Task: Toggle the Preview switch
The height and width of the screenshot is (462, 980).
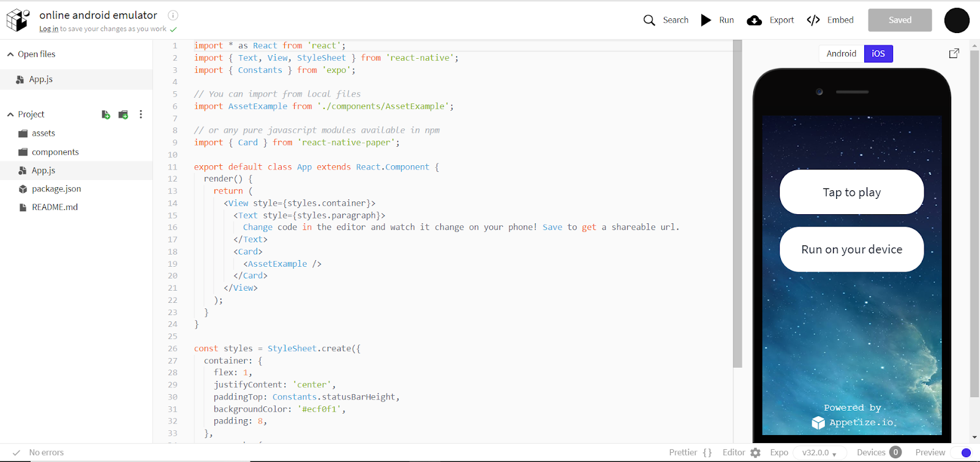Action: 962,453
